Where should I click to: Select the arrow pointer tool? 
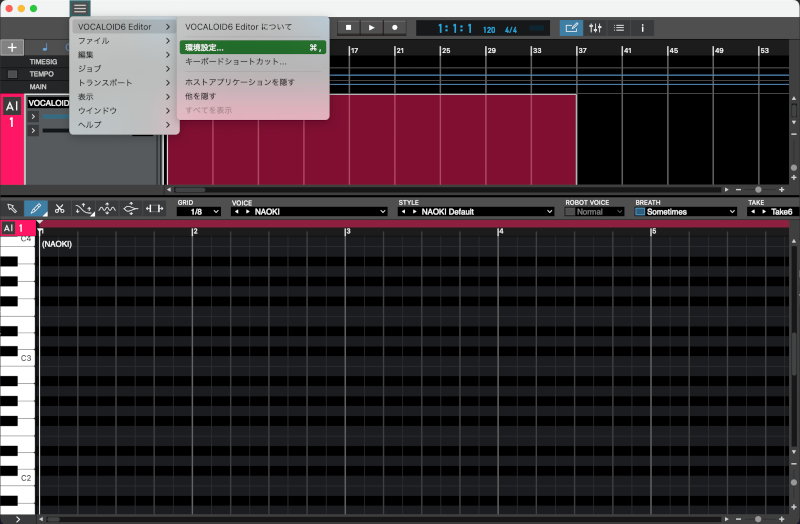coord(12,208)
